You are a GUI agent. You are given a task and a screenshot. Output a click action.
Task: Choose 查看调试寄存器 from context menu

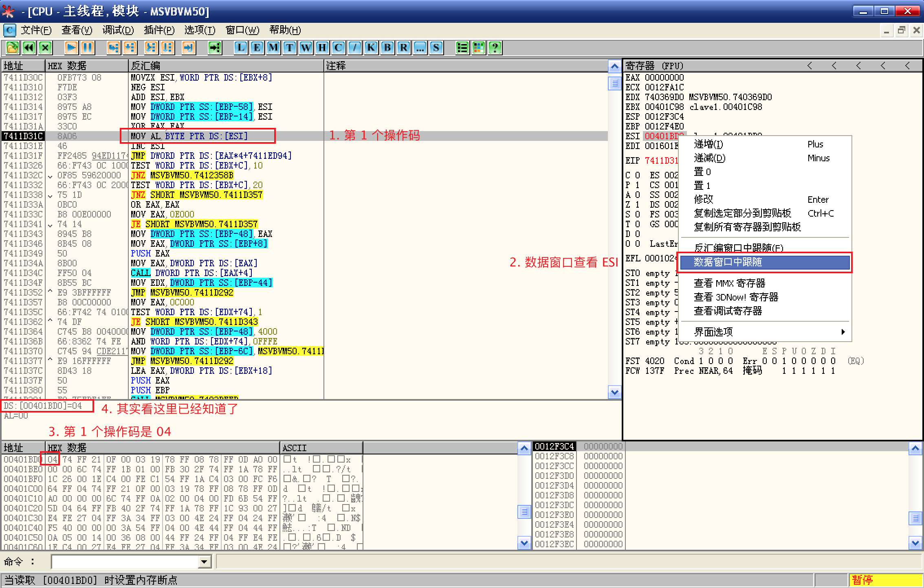point(728,311)
